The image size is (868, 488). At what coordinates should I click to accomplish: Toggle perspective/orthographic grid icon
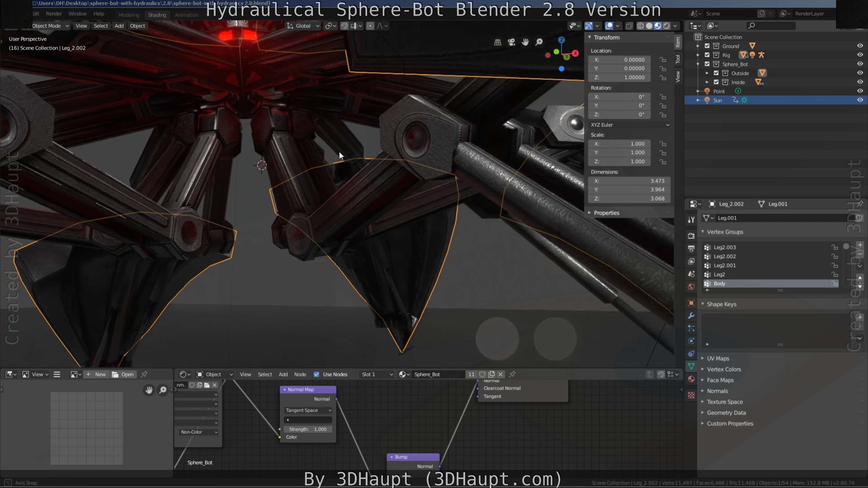[x=497, y=42]
